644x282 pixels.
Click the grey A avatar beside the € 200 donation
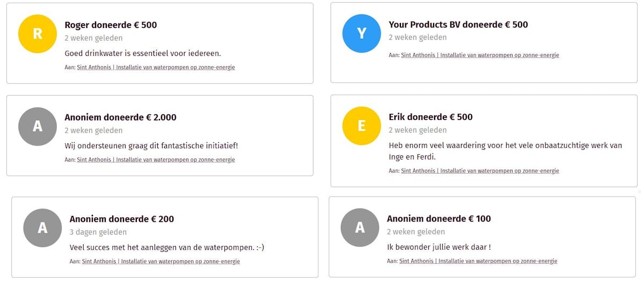(x=42, y=228)
